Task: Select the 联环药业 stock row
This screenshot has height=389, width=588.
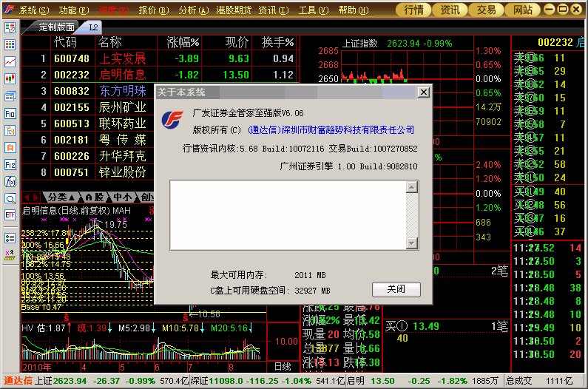Action: pyautogui.click(x=88, y=124)
